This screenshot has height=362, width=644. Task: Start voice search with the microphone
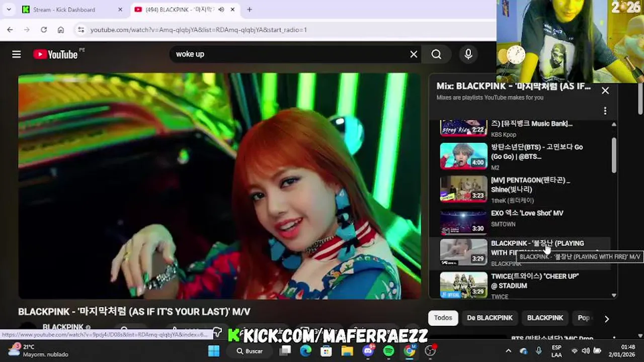click(x=468, y=54)
